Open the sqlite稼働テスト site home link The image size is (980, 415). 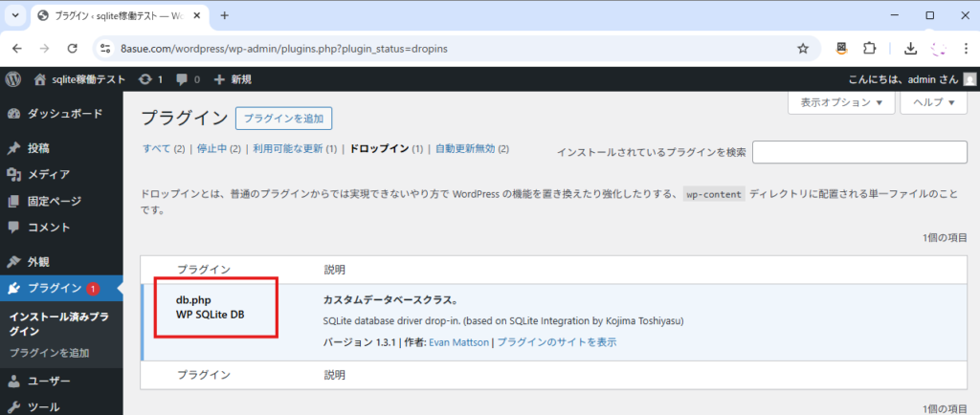80,79
